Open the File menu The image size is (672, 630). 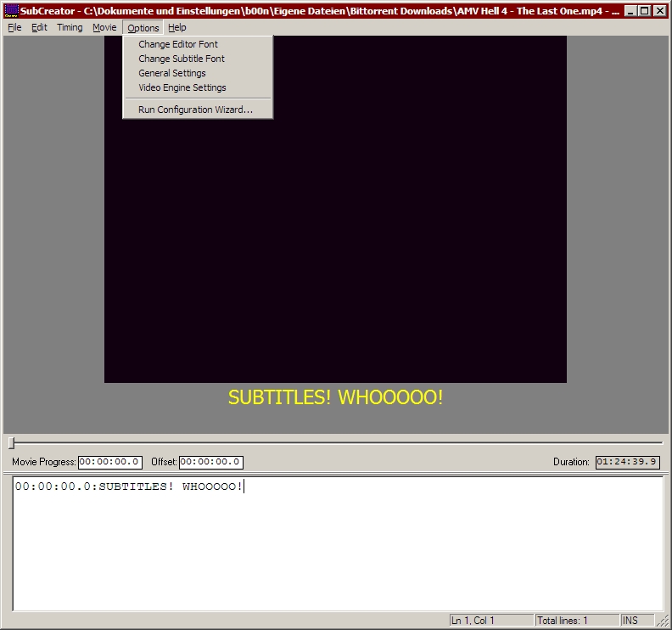14,28
